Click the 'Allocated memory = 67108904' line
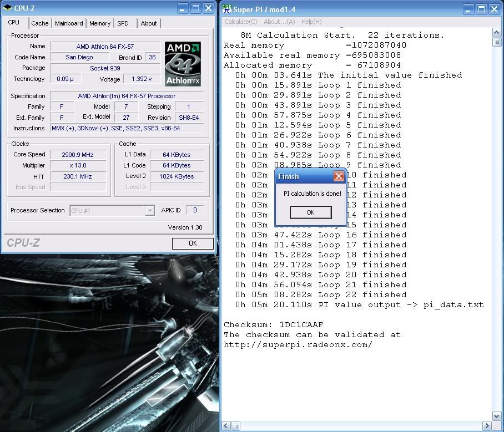504x432 pixels. pos(312,65)
